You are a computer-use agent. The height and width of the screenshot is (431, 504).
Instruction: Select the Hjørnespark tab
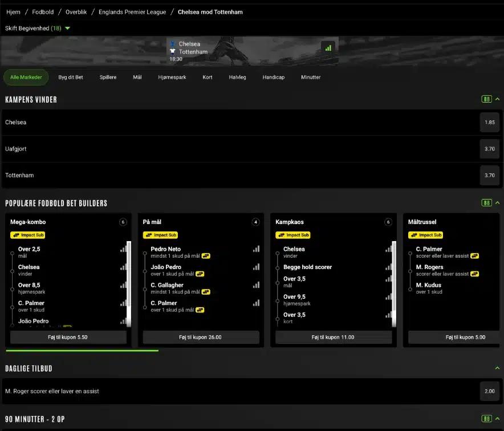172,78
